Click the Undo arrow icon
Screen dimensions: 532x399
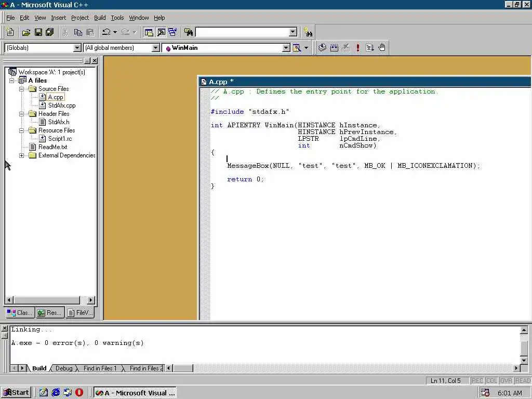click(x=106, y=32)
